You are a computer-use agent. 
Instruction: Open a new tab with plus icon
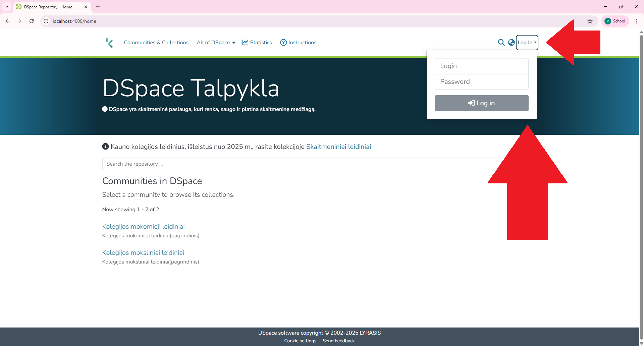tap(98, 7)
